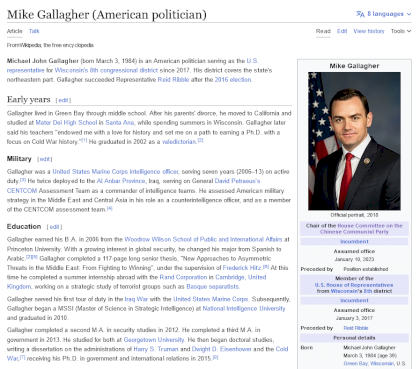Click the Personal details heading in infobox
The image size is (420, 369).
point(354,338)
